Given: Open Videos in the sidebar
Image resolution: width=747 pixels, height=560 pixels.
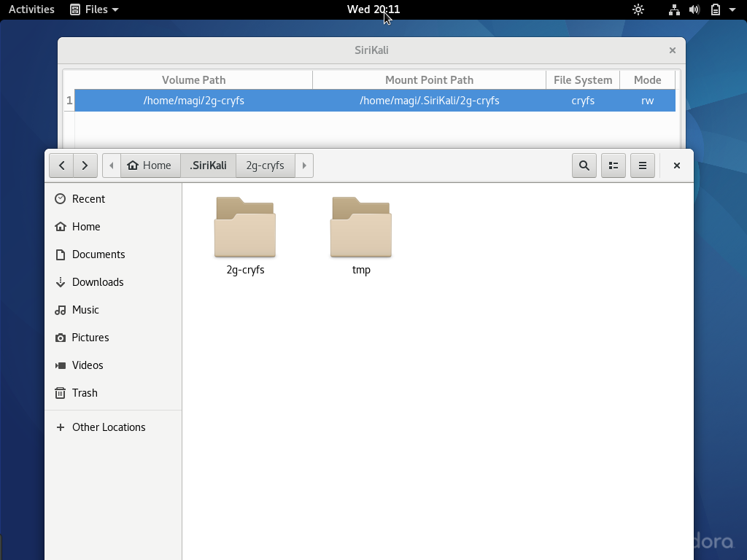Looking at the screenshot, I should point(113,365).
